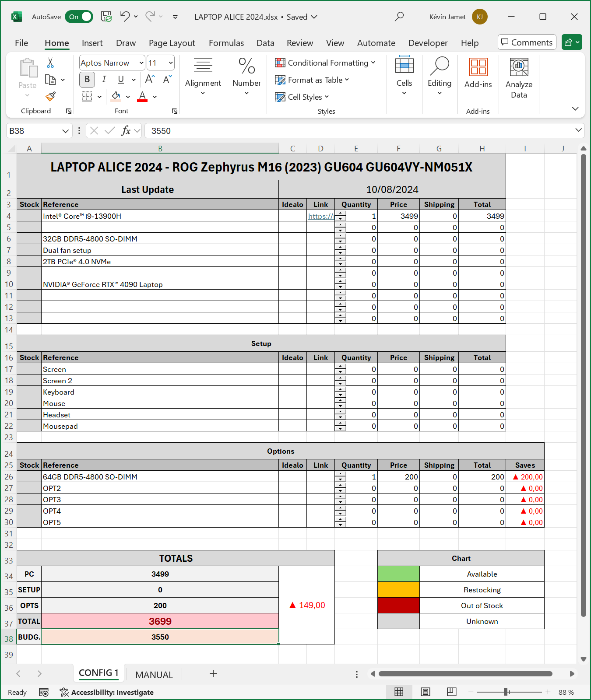Viewport: 591px width, 700px height.
Task: Click the Fill Color bucket icon
Action: (116, 96)
